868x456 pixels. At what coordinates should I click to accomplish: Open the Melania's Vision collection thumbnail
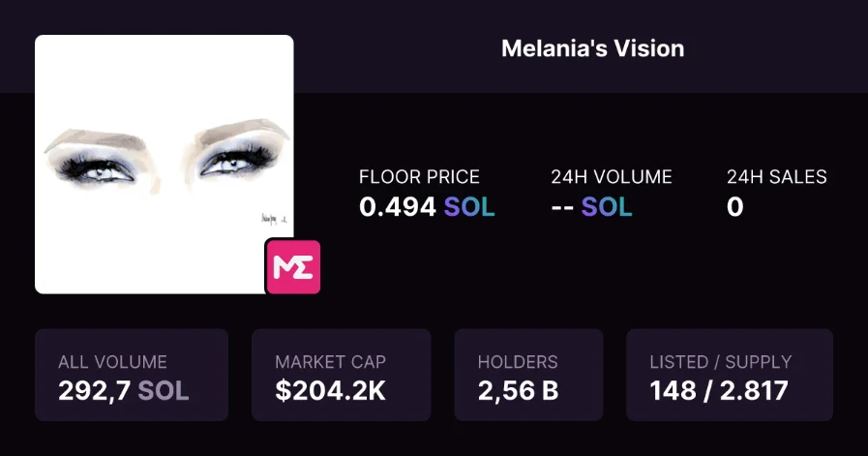click(x=165, y=165)
